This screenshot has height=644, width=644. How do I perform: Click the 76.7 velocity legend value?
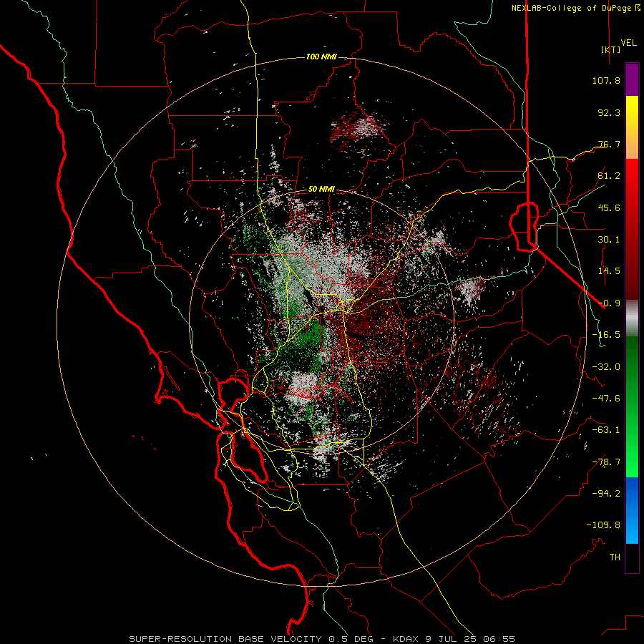pos(609,144)
